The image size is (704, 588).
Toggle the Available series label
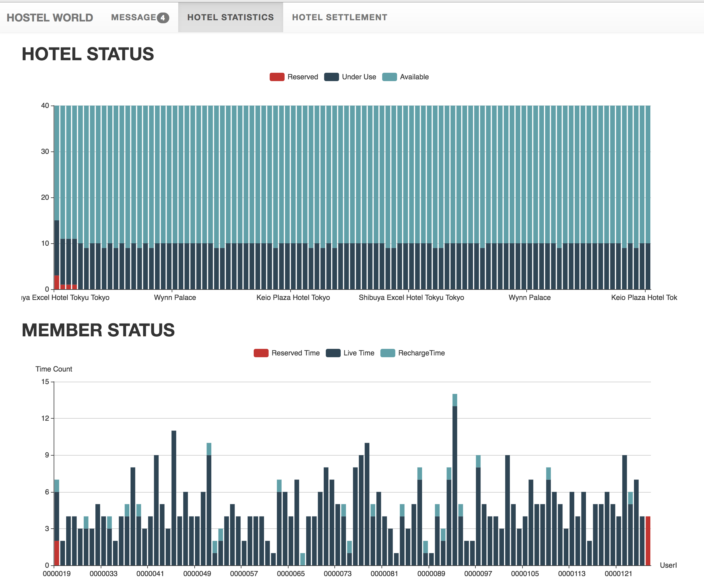tap(414, 77)
